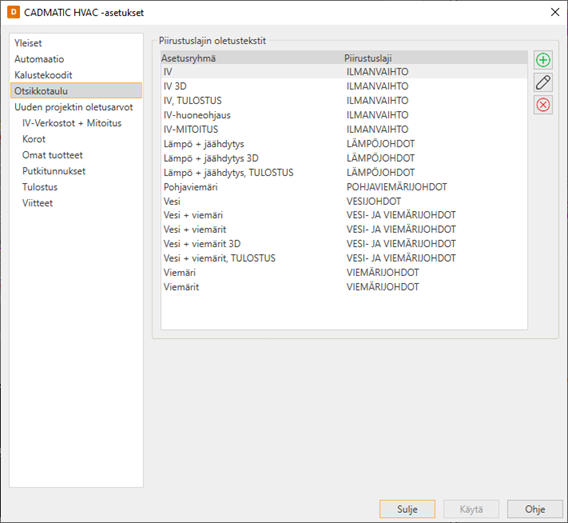This screenshot has width=568, height=523.
Task: Click the pencil edit icon
Action: tap(543, 83)
